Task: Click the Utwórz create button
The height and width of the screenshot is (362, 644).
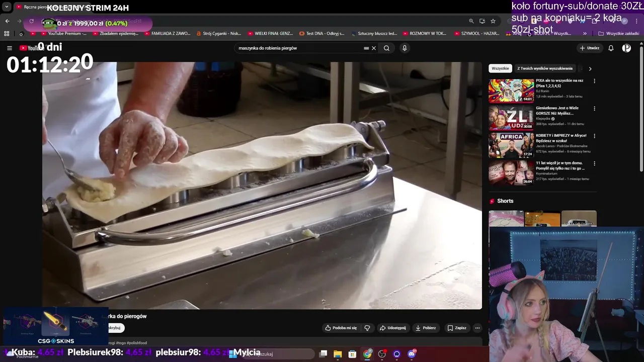Action: pos(590,48)
